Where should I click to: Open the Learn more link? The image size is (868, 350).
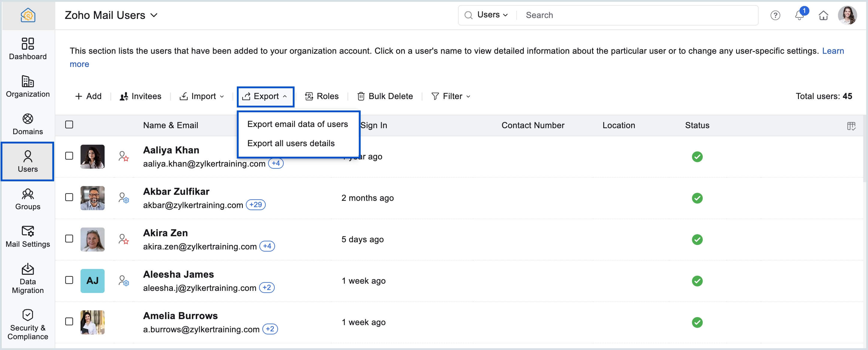pyautogui.click(x=833, y=51)
